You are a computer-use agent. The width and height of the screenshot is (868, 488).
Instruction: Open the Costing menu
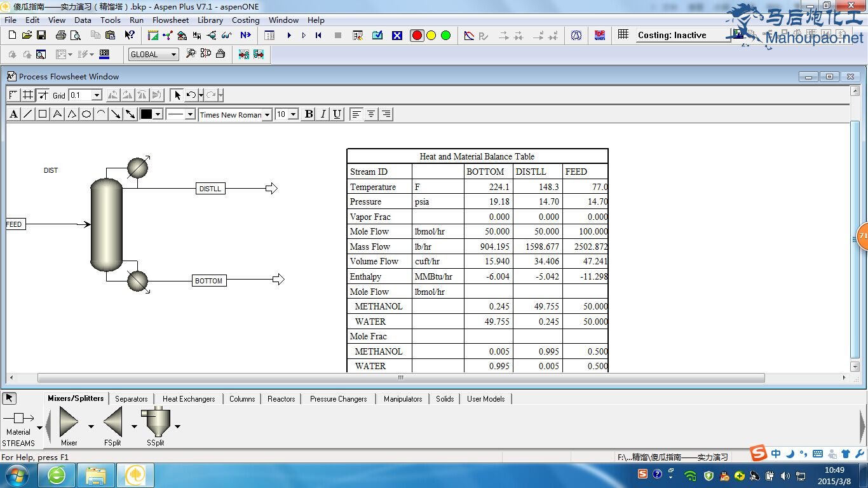(x=246, y=20)
